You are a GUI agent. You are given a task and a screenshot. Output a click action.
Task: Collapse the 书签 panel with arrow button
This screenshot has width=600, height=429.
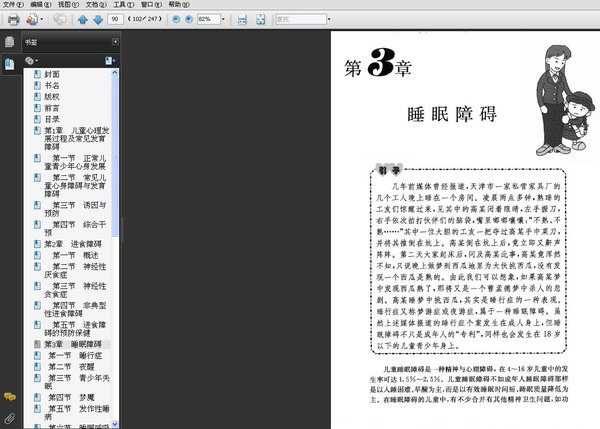pos(115,42)
